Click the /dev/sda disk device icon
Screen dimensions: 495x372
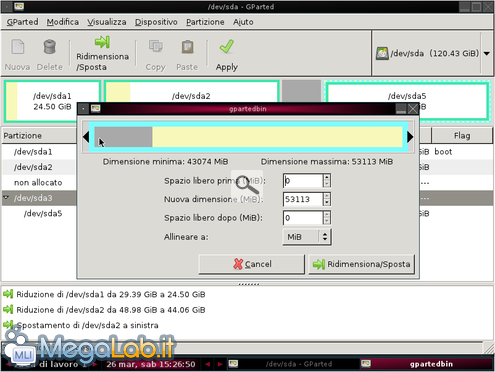pyautogui.click(x=382, y=53)
